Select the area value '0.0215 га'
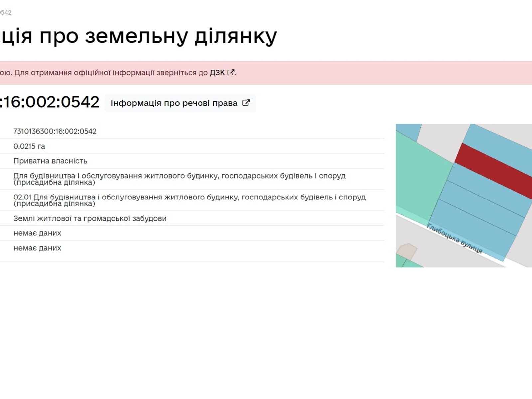The width and height of the screenshot is (532, 399). tap(29, 146)
